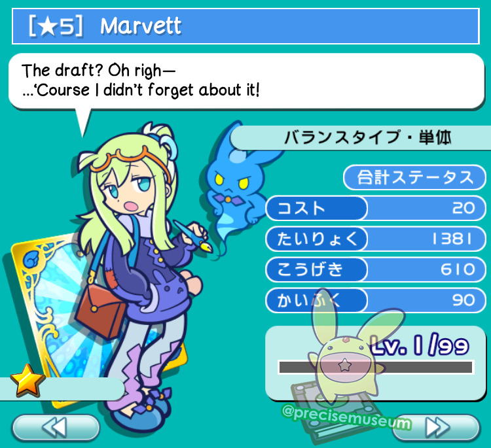
Task: Select the gold rarity star icon
Action: 27,381
